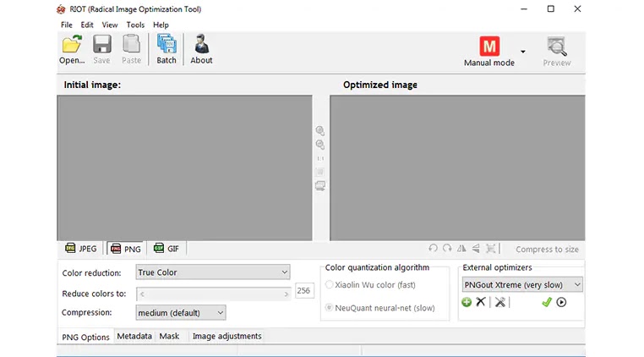The height and width of the screenshot is (357, 644).
Task: Open the File menu
Action: point(67,25)
